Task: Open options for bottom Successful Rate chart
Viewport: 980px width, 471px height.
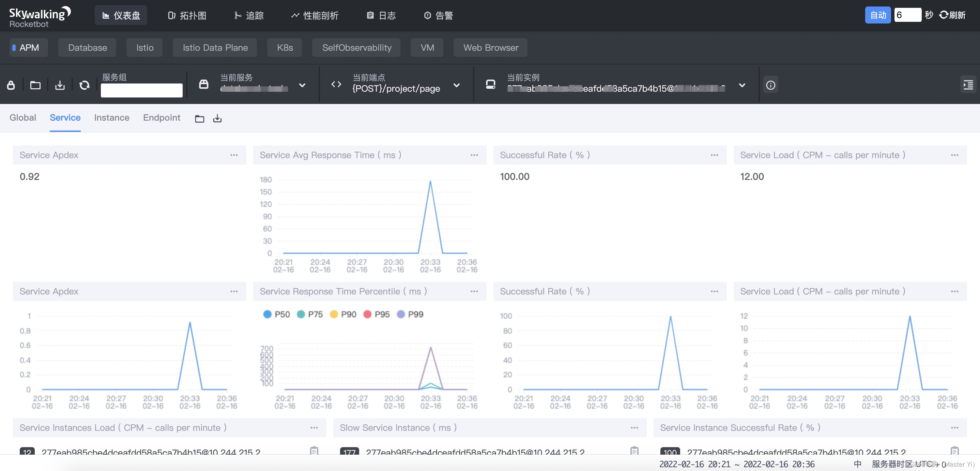Action: (715, 291)
